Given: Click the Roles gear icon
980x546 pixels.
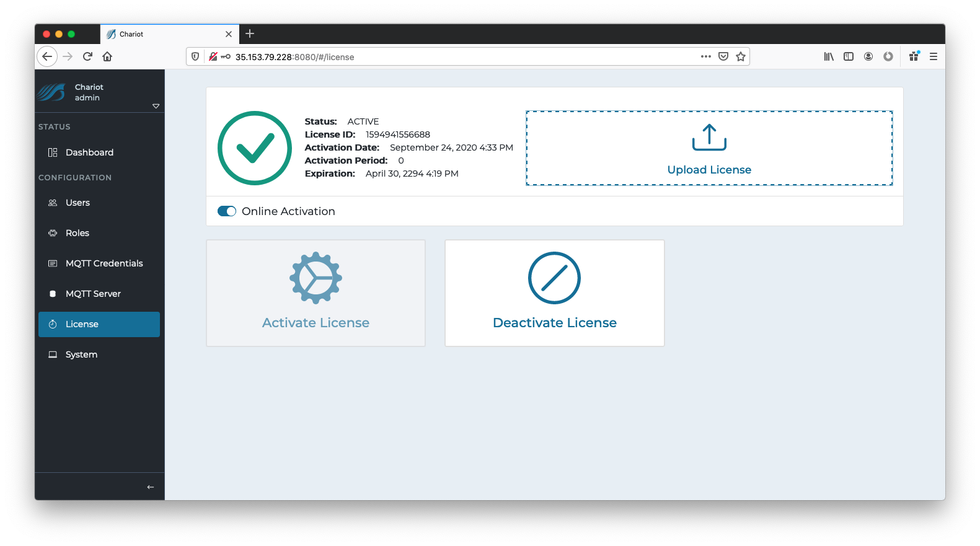Looking at the screenshot, I should click(x=53, y=233).
